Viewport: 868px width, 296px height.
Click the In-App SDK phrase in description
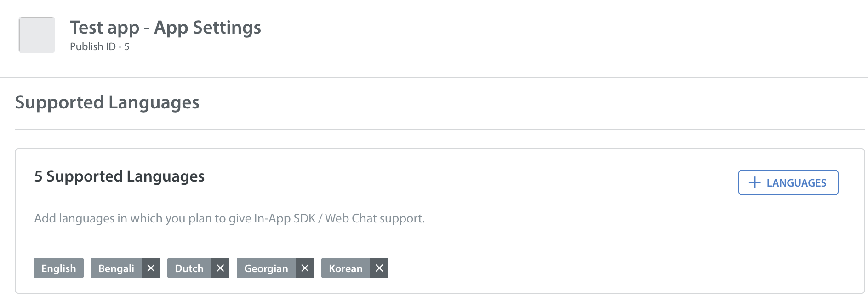pyautogui.click(x=285, y=218)
